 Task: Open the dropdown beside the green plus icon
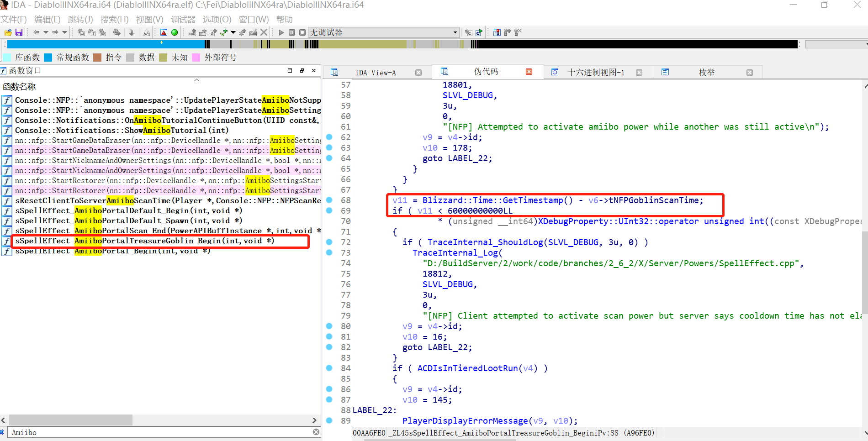(233, 32)
